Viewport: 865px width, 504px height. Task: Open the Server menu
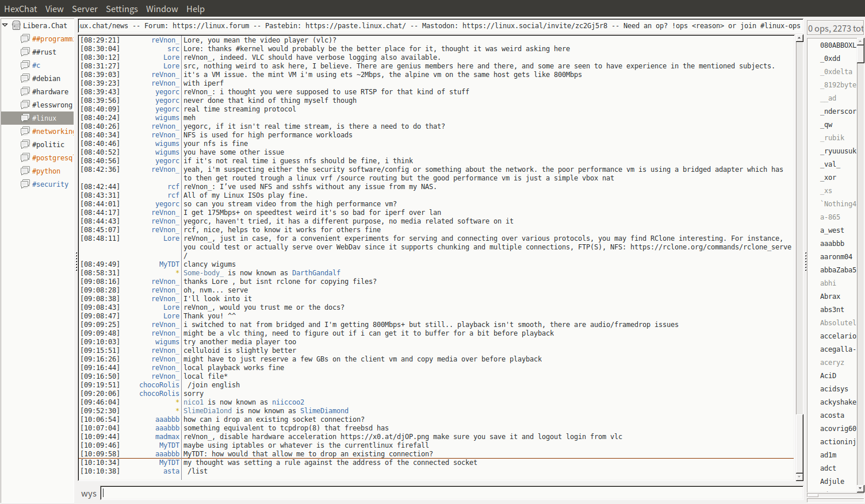point(85,9)
